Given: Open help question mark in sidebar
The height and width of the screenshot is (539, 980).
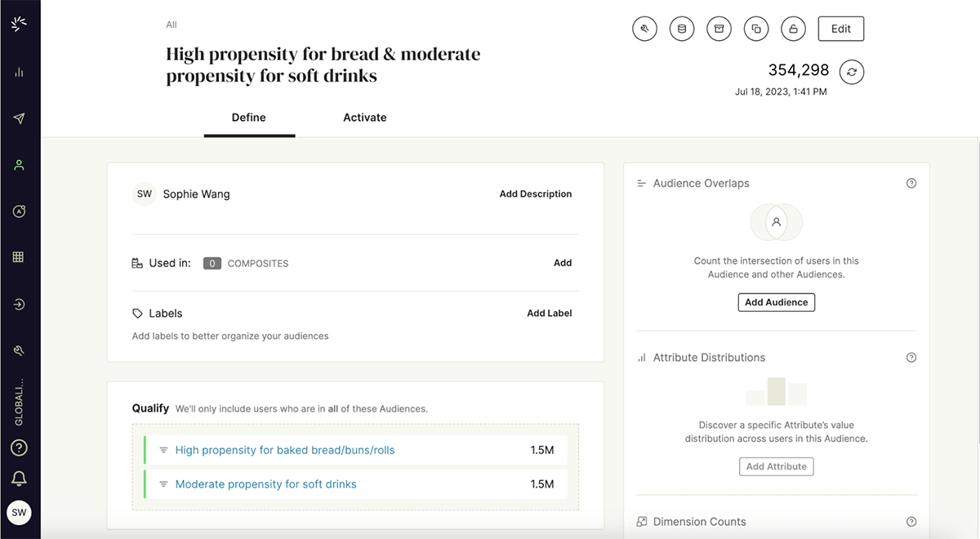Looking at the screenshot, I should (20, 448).
